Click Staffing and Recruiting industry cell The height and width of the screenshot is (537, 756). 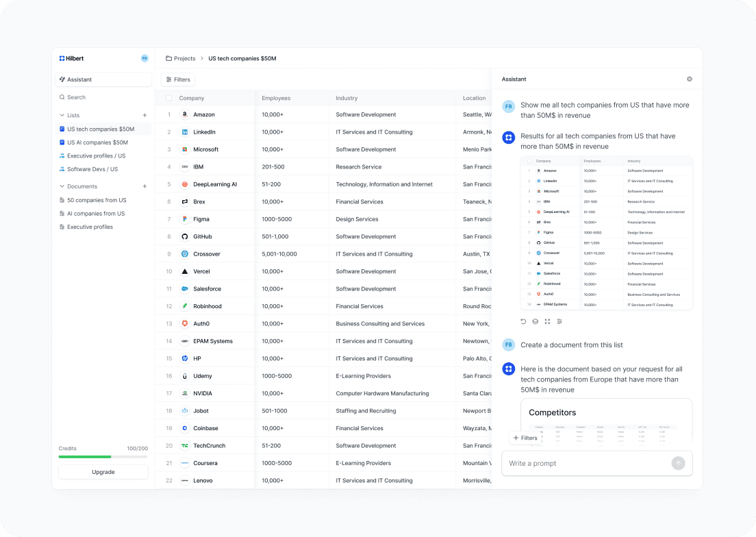pos(366,411)
